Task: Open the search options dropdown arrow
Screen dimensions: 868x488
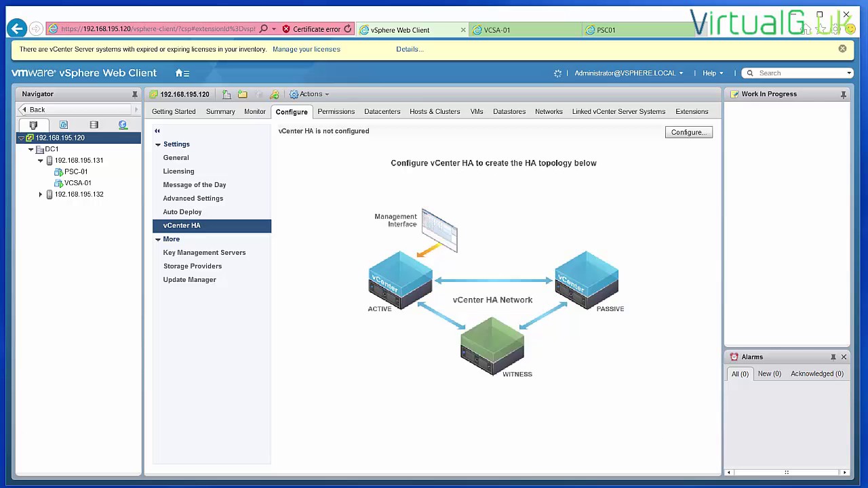Action: pos(849,73)
